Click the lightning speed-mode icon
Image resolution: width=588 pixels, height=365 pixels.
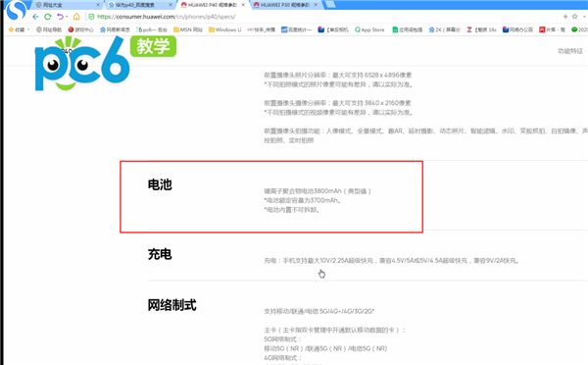(x=565, y=17)
